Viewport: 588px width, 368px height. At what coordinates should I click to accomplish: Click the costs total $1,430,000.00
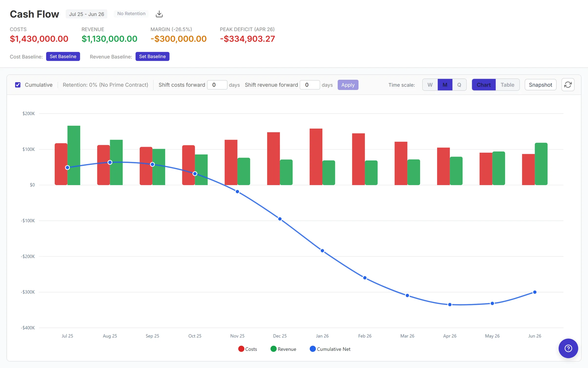39,39
